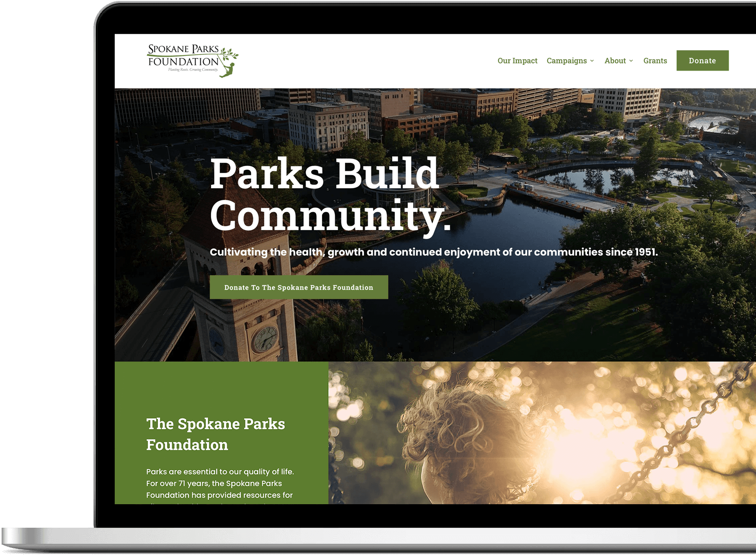Click the Spokane Parks Foundation logo
The image size is (756, 555).
(x=193, y=61)
